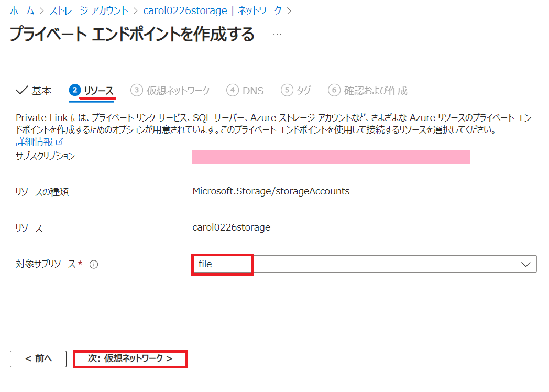Click the リソース field label above 対象サブリソース
This screenshot has width=549, height=392.
coord(29,228)
